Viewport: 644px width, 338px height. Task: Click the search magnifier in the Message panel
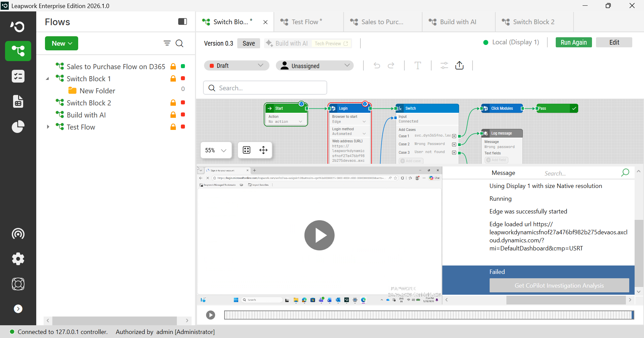tap(625, 173)
